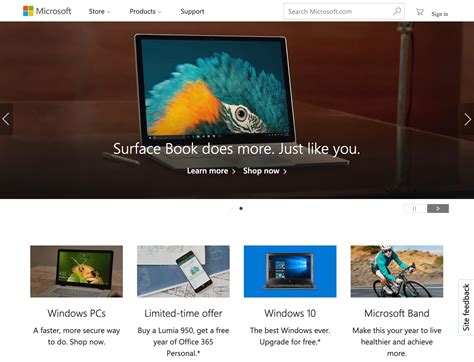The height and width of the screenshot is (362, 474).
Task: Click the Sign in link
Action: coord(440,14)
